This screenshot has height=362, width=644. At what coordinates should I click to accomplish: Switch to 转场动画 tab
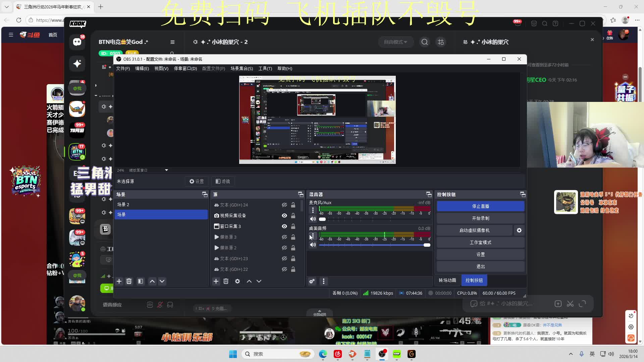point(447,280)
